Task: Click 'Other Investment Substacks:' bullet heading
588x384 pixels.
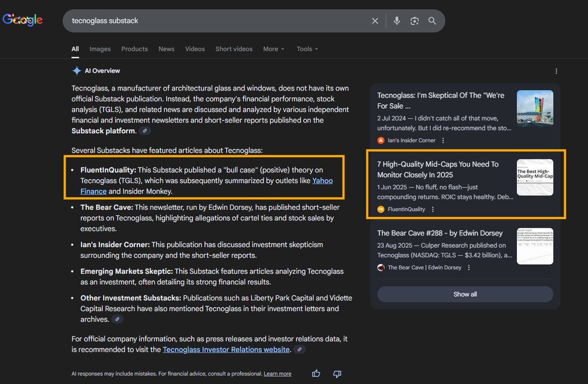Action: tap(131, 298)
